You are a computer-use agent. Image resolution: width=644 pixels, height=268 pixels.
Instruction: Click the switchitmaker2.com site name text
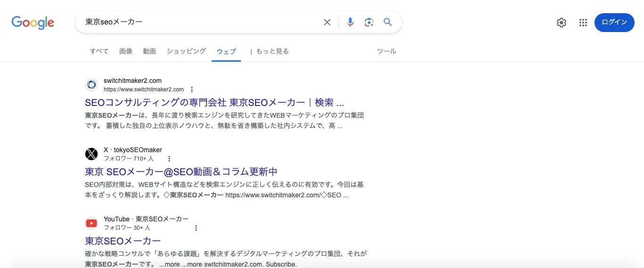coord(132,81)
